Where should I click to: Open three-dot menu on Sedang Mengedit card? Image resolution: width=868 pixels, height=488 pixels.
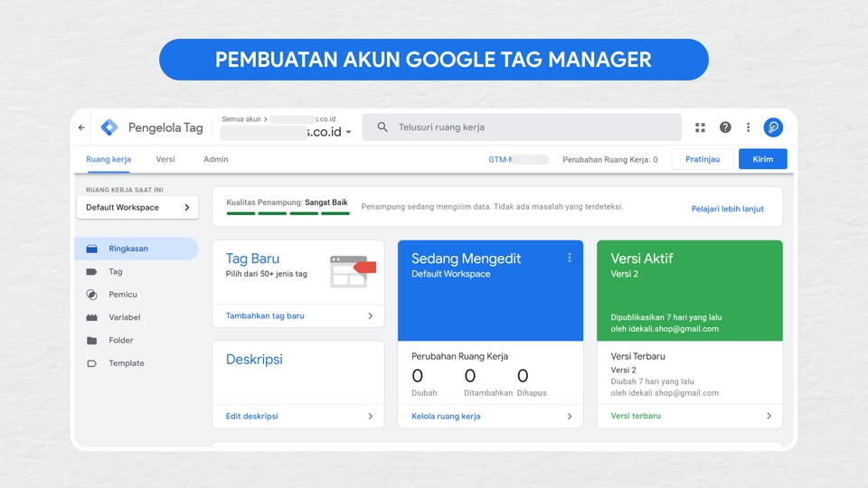(569, 258)
